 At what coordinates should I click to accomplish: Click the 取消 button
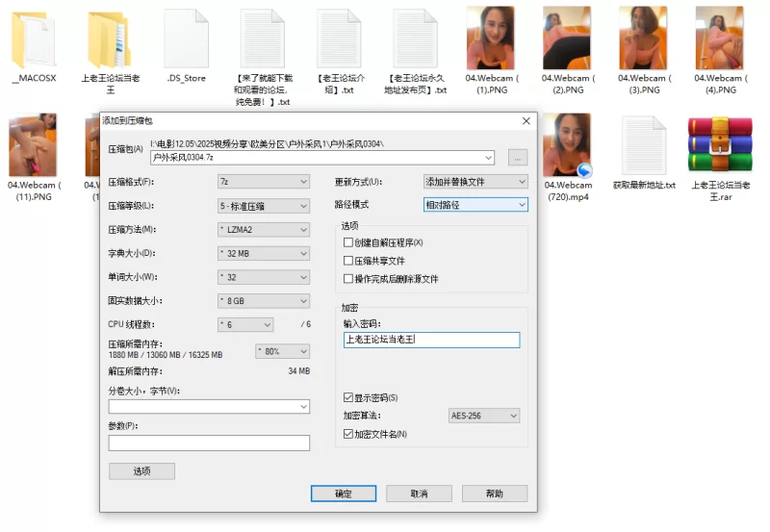tap(419, 494)
